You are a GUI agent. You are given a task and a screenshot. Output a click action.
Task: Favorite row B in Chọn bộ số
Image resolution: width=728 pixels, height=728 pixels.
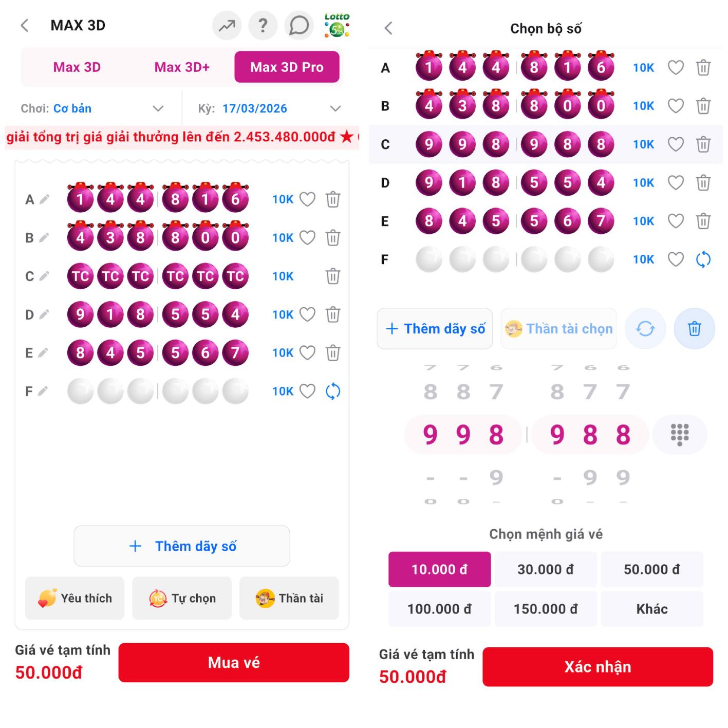click(x=676, y=106)
